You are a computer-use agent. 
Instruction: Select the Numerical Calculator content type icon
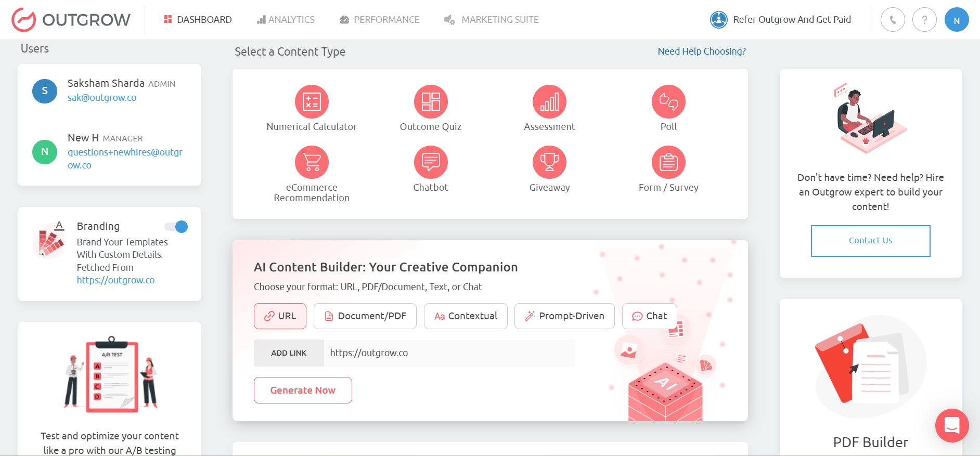pyautogui.click(x=312, y=101)
